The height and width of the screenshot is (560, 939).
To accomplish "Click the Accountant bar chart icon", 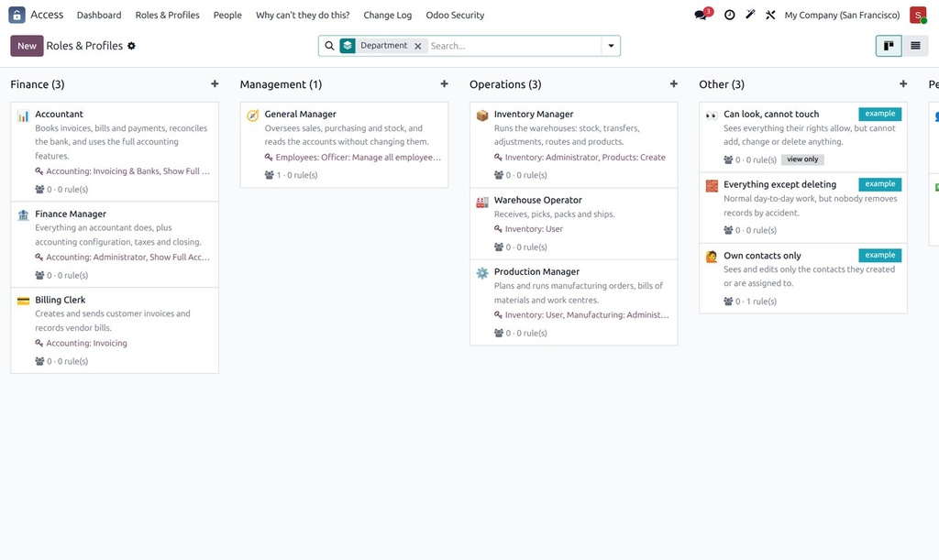I will [23, 115].
